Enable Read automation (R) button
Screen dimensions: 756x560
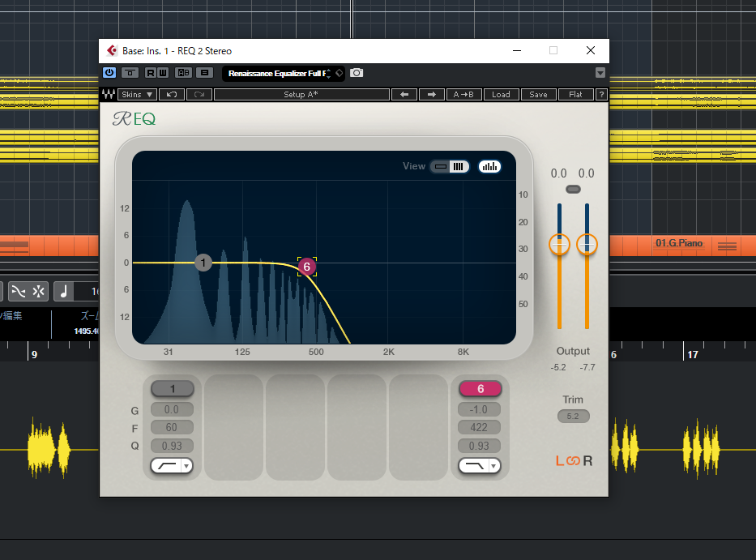pos(151,73)
